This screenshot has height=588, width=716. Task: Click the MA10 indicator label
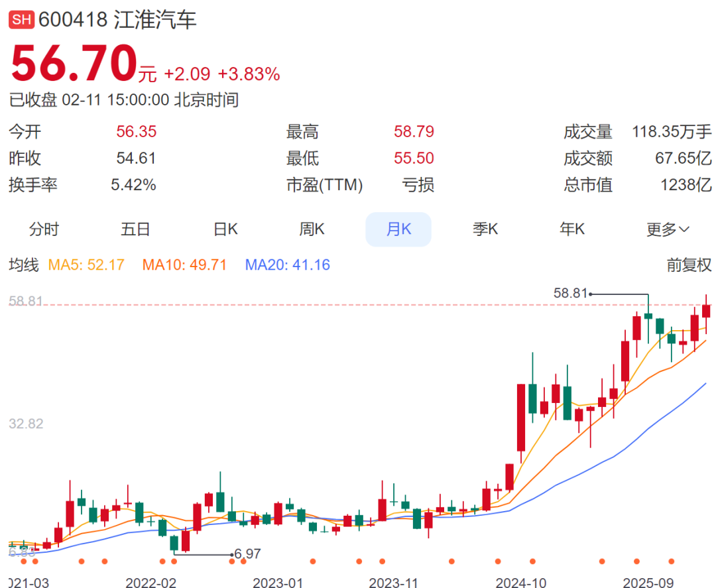[x=184, y=265]
